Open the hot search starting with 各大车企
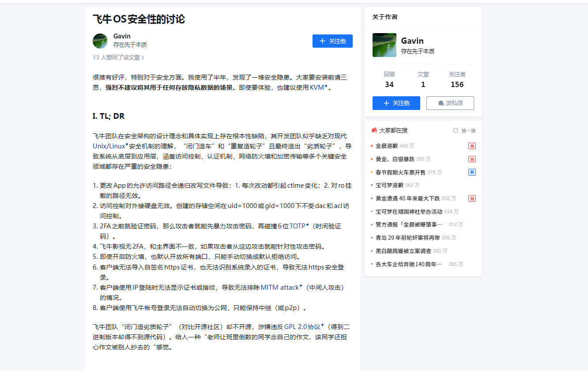 (409, 264)
